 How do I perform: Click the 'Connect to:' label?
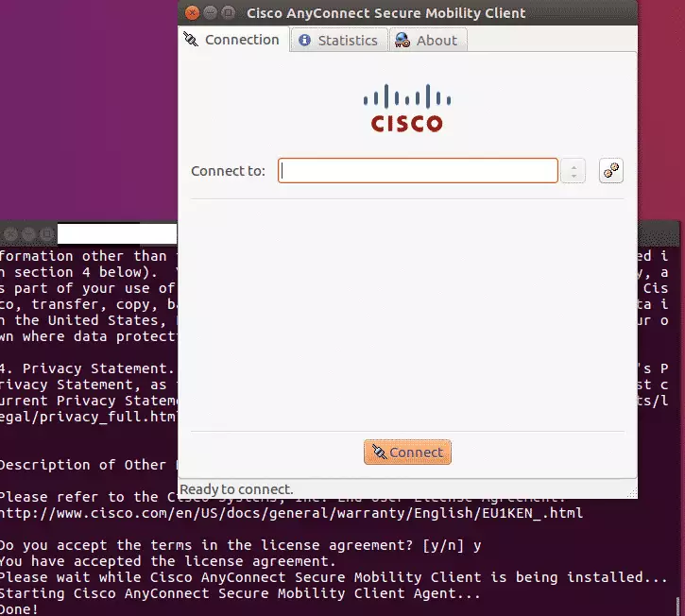[228, 171]
